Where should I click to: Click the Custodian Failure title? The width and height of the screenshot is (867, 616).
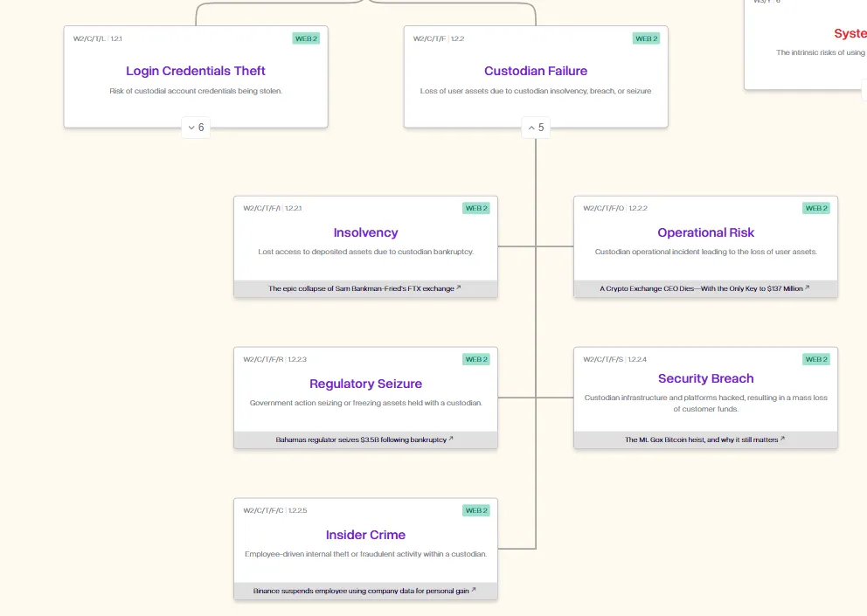[536, 71]
